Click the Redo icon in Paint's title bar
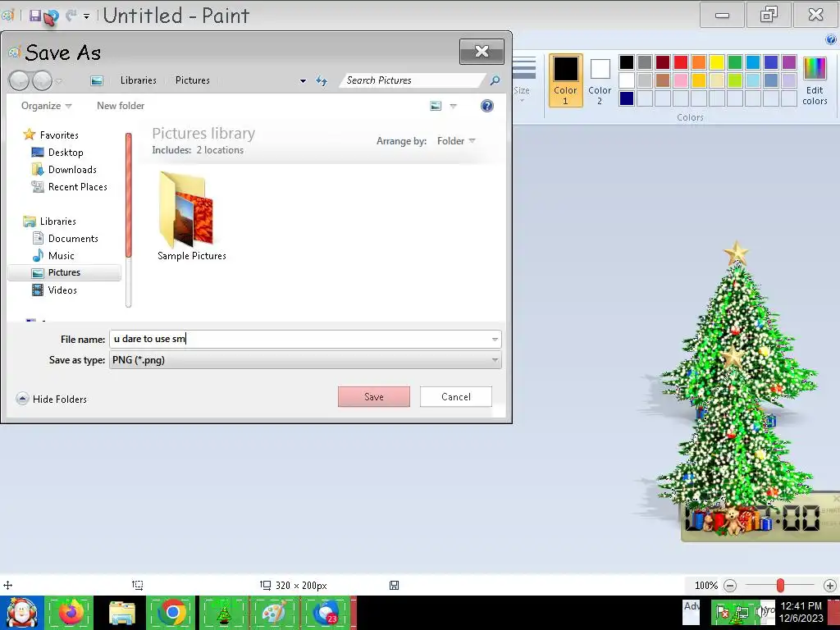 pyautogui.click(x=71, y=16)
